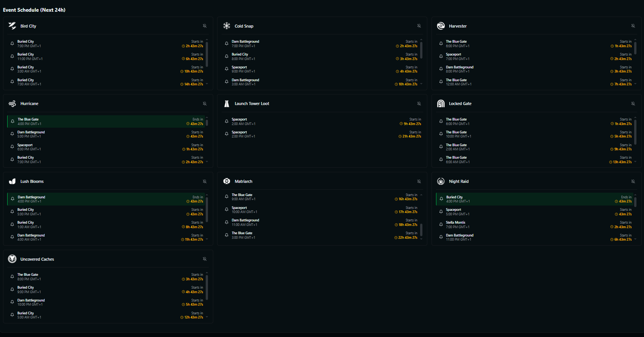Click the '11h 43m 27s' countdown in Lush Blooms

(x=194, y=240)
